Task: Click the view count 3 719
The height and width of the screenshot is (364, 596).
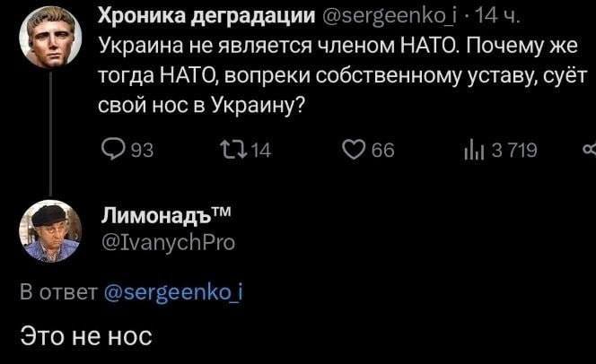Action: click(513, 152)
